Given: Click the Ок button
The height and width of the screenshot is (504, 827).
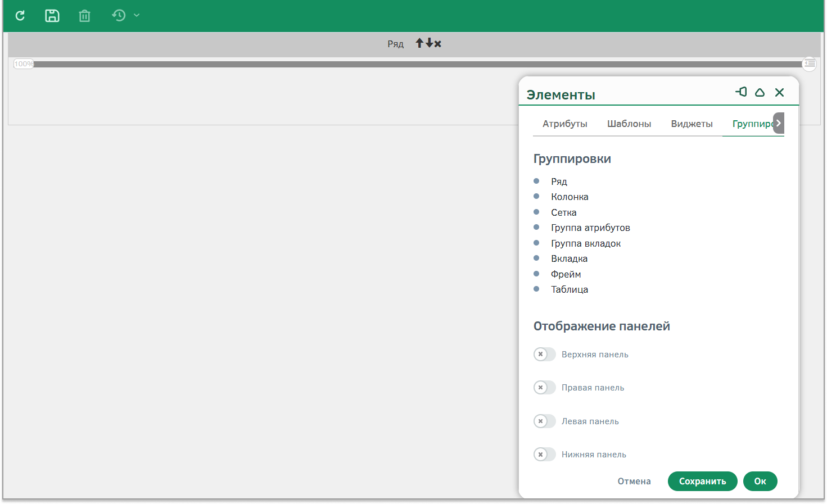Looking at the screenshot, I should pos(760,482).
